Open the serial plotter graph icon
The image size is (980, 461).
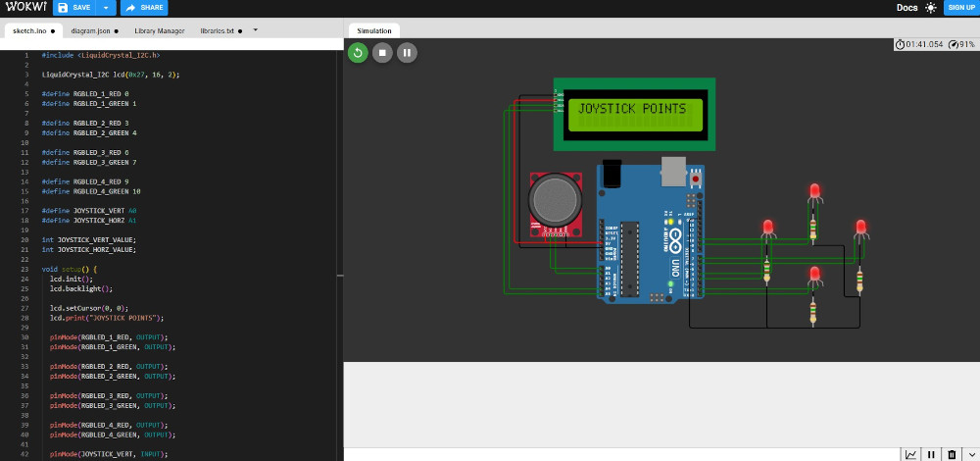(911, 455)
